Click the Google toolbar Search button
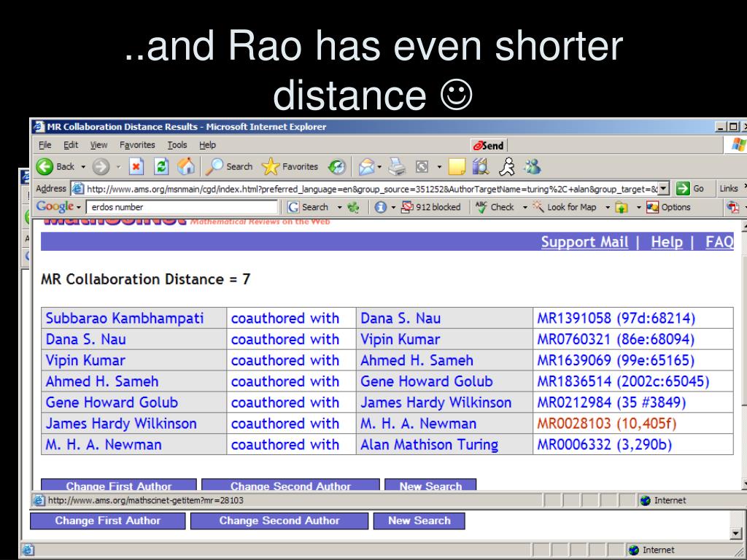747x560 pixels. pos(309,207)
